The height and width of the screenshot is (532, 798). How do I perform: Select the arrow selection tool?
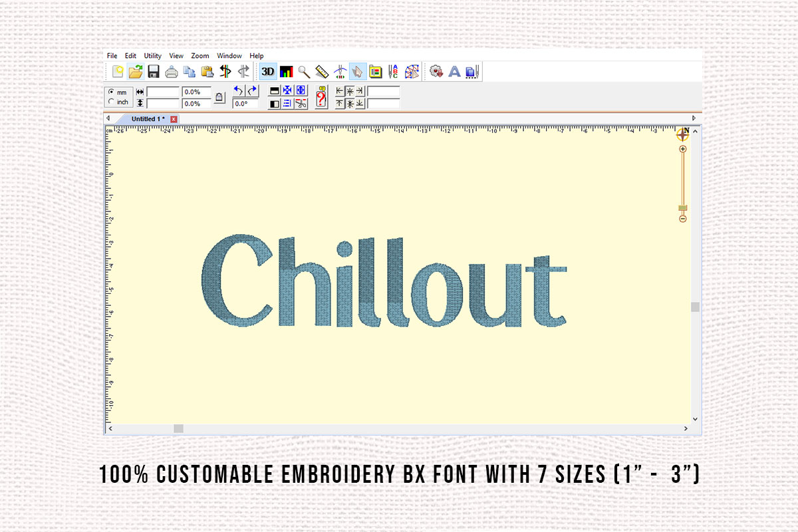click(358, 71)
